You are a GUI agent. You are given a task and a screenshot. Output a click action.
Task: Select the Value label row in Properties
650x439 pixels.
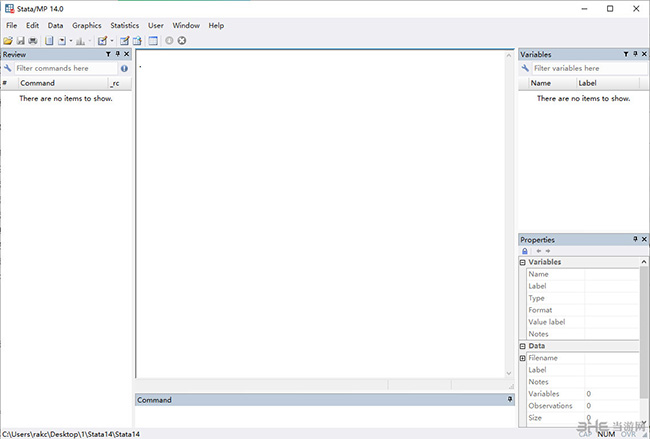coord(582,322)
